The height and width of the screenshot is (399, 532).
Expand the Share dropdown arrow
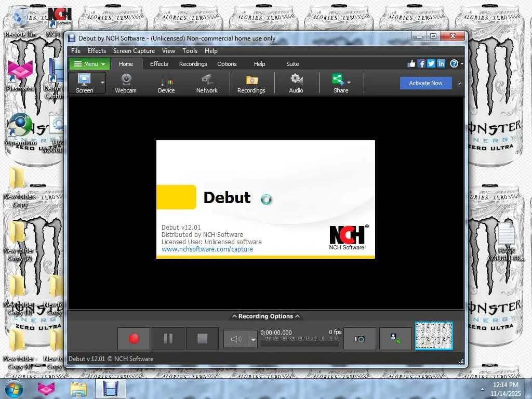[x=349, y=83]
